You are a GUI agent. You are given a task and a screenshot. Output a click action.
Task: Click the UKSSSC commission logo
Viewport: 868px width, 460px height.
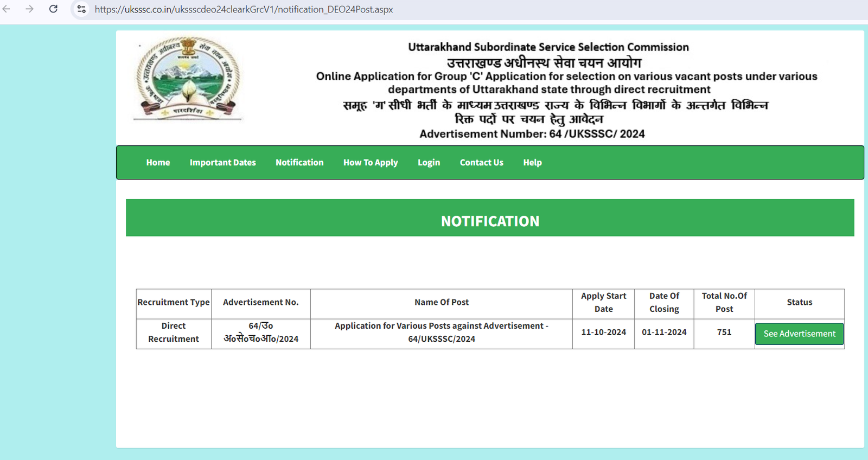coord(188,78)
